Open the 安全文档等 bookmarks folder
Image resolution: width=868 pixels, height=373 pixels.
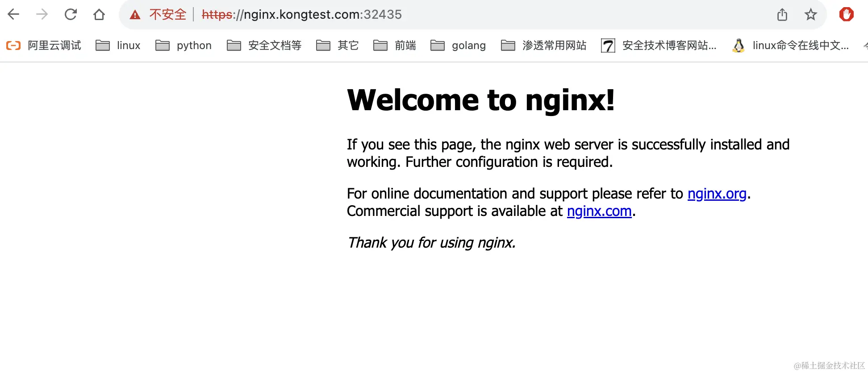tap(264, 46)
